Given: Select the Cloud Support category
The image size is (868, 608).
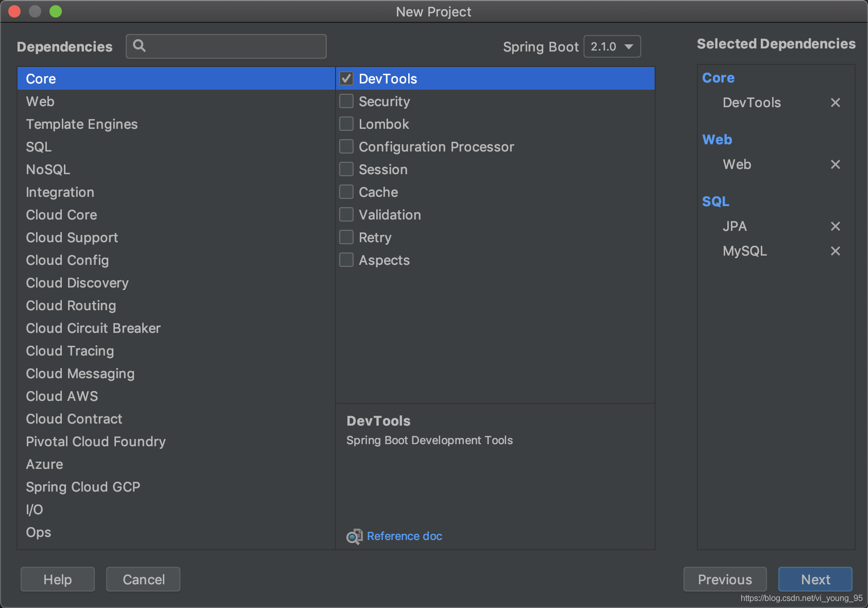Looking at the screenshot, I should tap(176, 238).
